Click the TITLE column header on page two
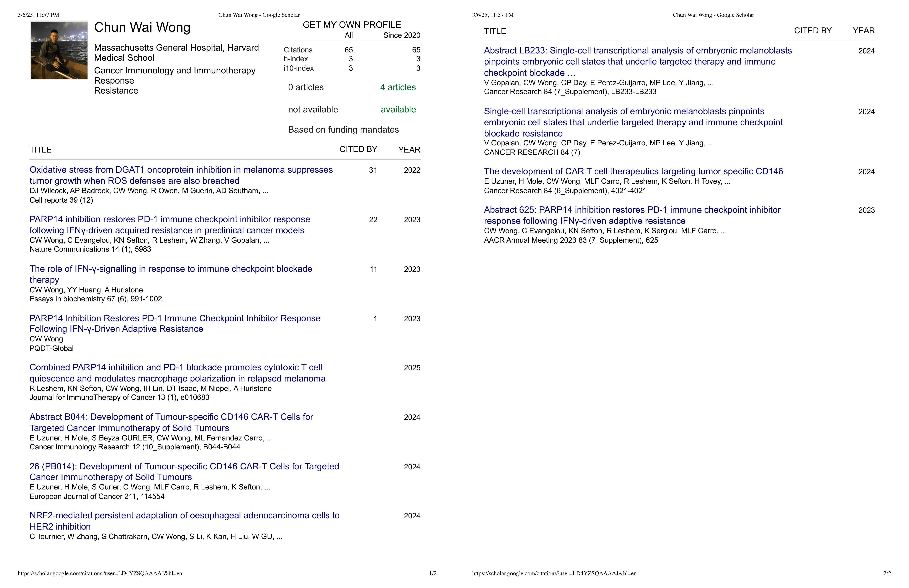909x588 pixels. (495, 31)
